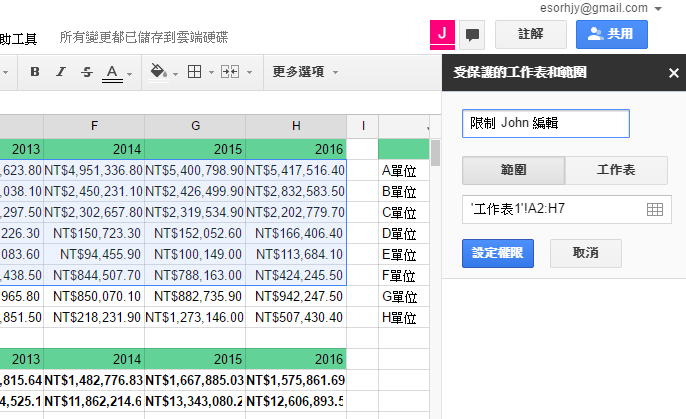Select the 範圍 tab

[x=514, y=170]
